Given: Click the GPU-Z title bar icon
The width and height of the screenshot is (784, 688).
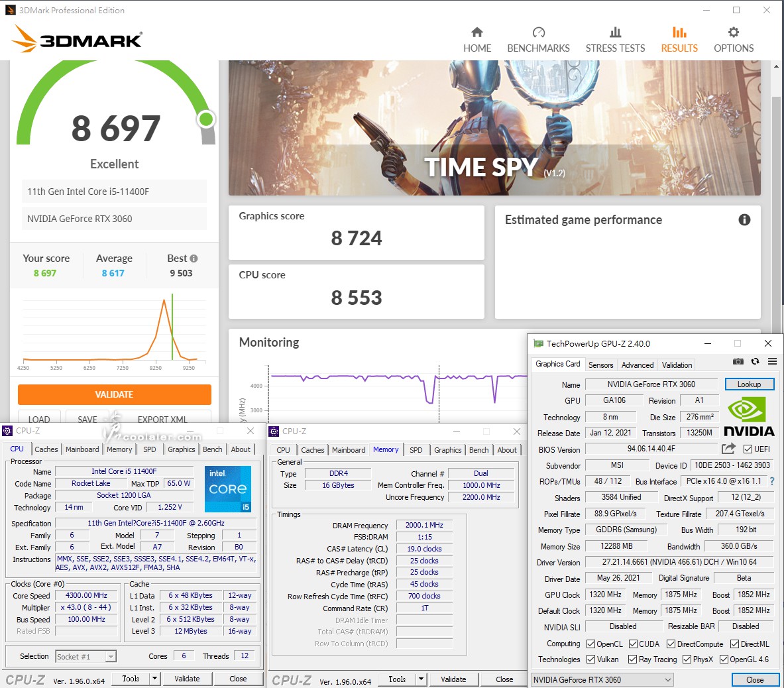Looking at the screenshot, I should (538, 343).
